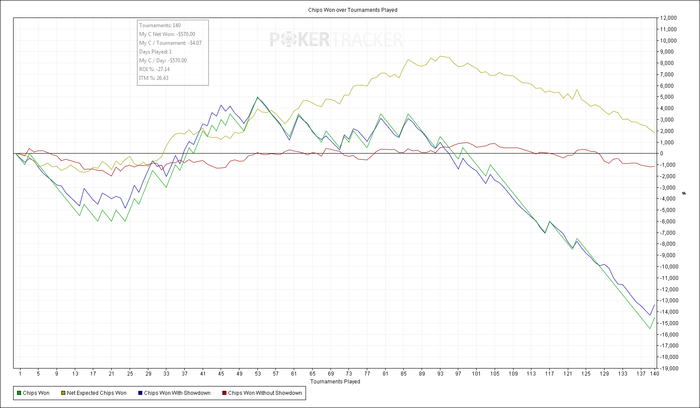This screenshot has width=700, height=408.
Task: Click 'My C / Tournament: -$4.07' stat line
Action: 170,43
